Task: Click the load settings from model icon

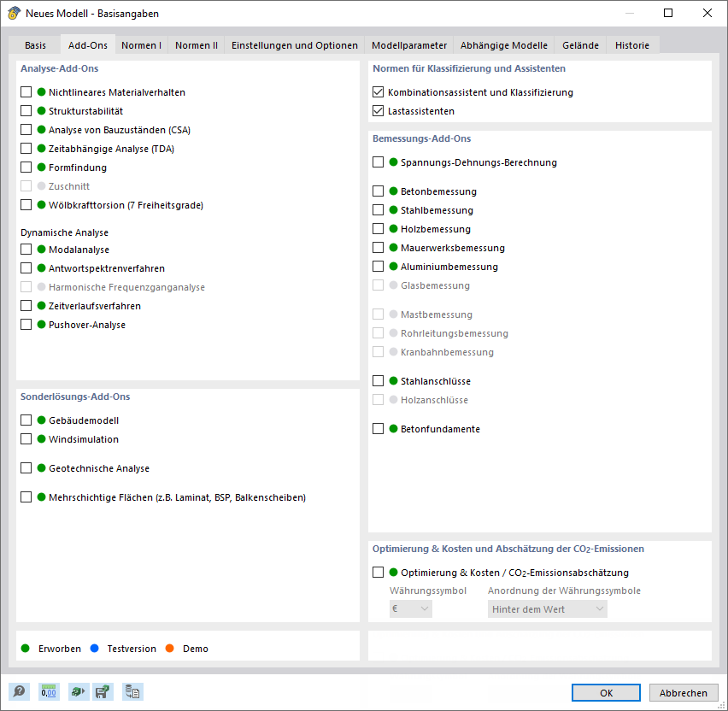Action: (78, 691)
